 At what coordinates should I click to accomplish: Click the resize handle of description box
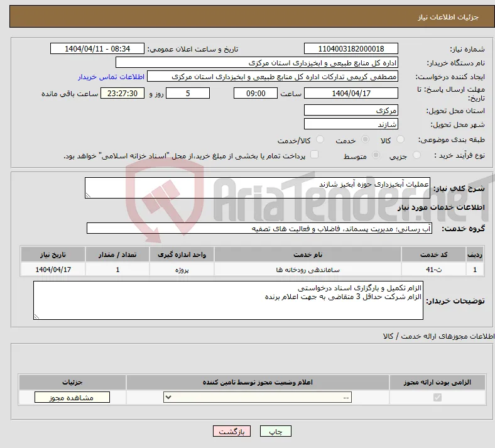tap(88, 195)
